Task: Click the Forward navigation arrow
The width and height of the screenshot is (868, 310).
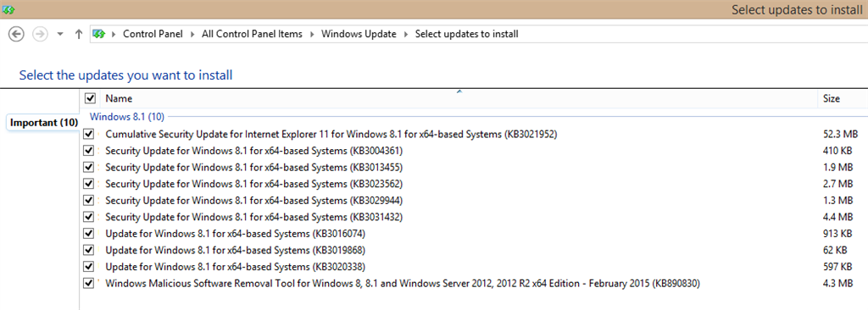Action: click(40, 35)
